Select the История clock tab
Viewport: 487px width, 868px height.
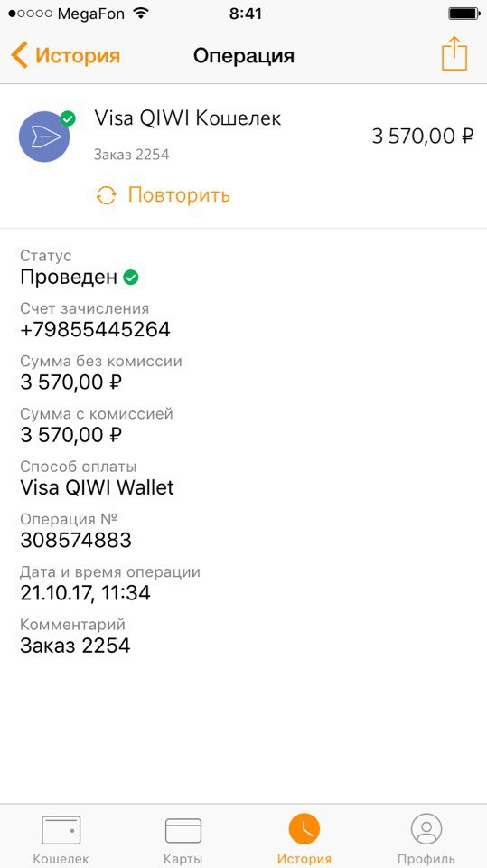(x=304, y=829)
